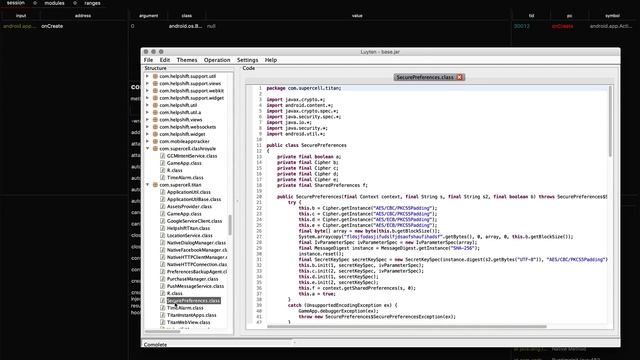
Task: Click the NativeHTTPConnection class file icon
Action: [x=162, y=264]
